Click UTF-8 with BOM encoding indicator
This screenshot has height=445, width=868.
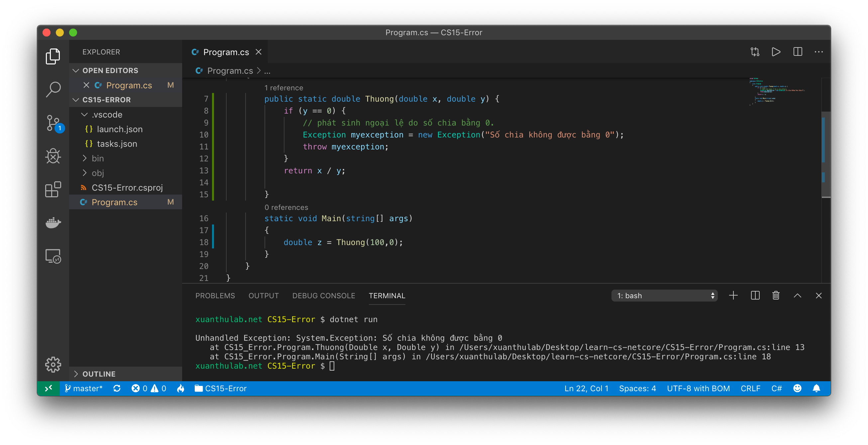pos(698,389)
